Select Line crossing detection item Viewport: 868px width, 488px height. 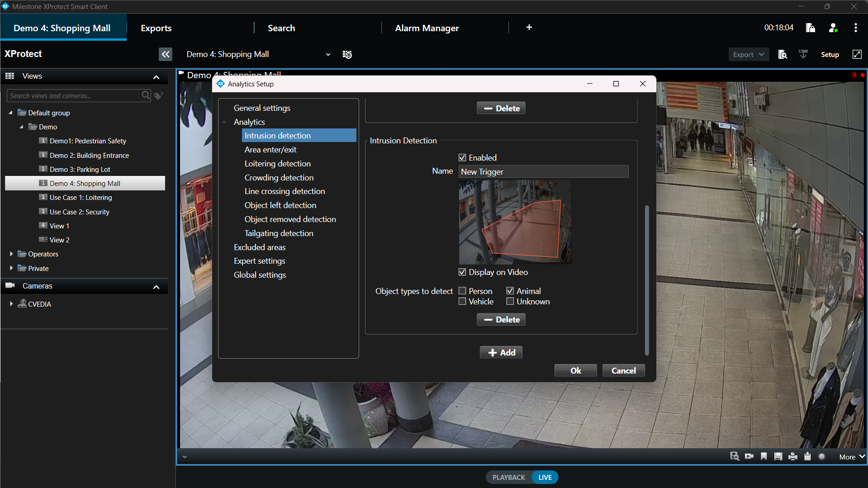click(285, 191)
